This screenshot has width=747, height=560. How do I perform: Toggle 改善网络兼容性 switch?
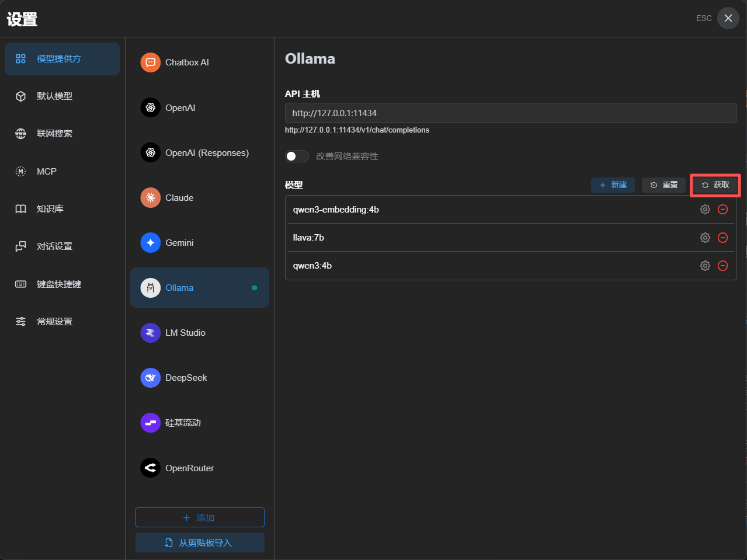coord(297,156)
